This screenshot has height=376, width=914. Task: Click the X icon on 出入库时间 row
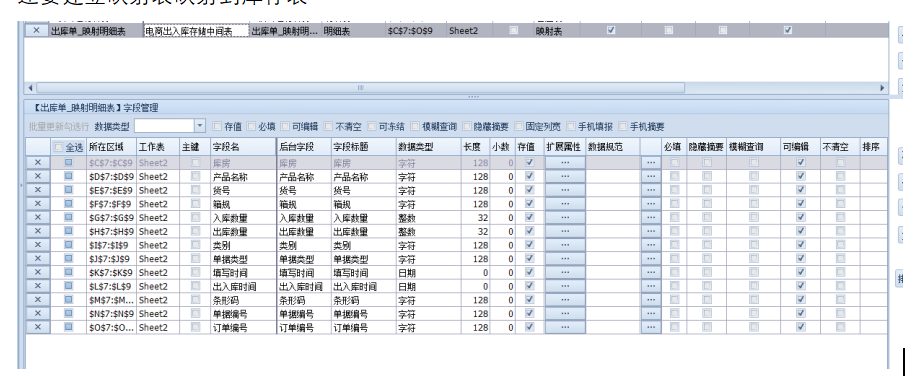point(38,286)
